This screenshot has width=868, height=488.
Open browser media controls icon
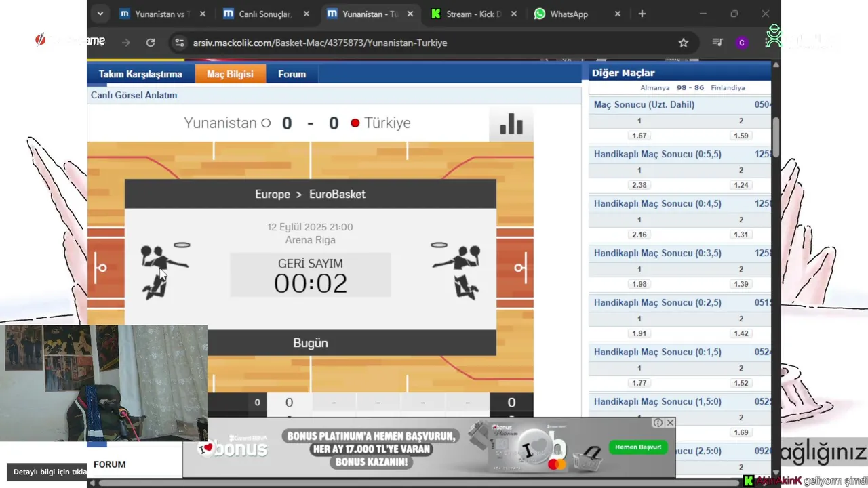coord(717,43)
